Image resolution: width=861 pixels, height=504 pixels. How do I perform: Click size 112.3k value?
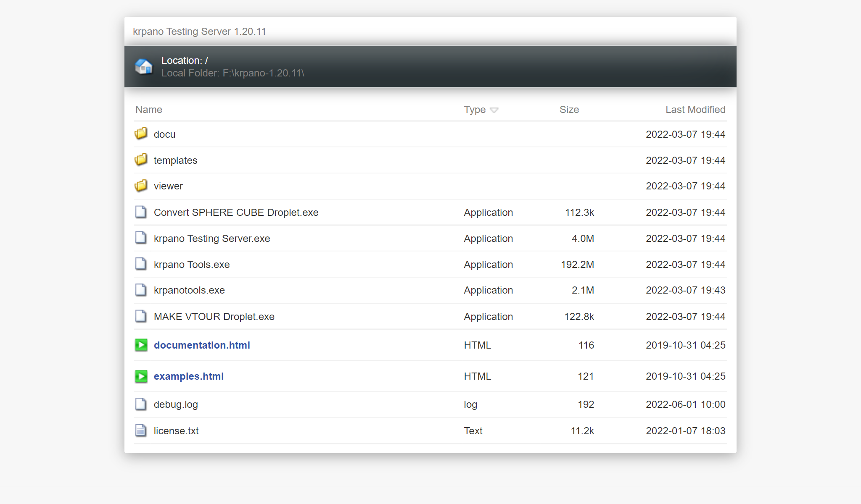pos(579,213)
